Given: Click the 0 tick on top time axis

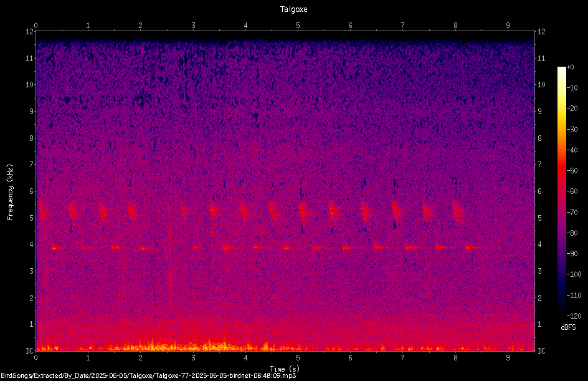Looking at the screenshot, I should [x=36, y=25].
